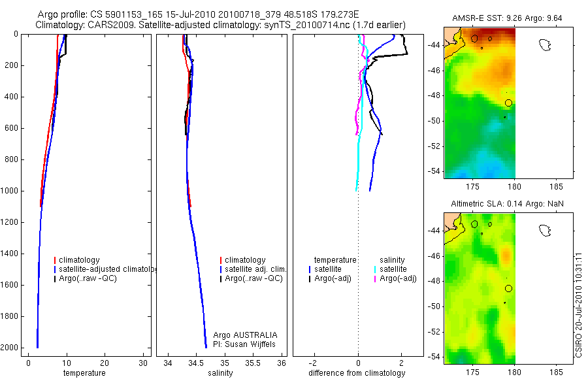This screenshot has height=379, width=588.
Task: Click 'Argo(..raw -QC)' legend text in salinity plot
Action: click(253, 278)
